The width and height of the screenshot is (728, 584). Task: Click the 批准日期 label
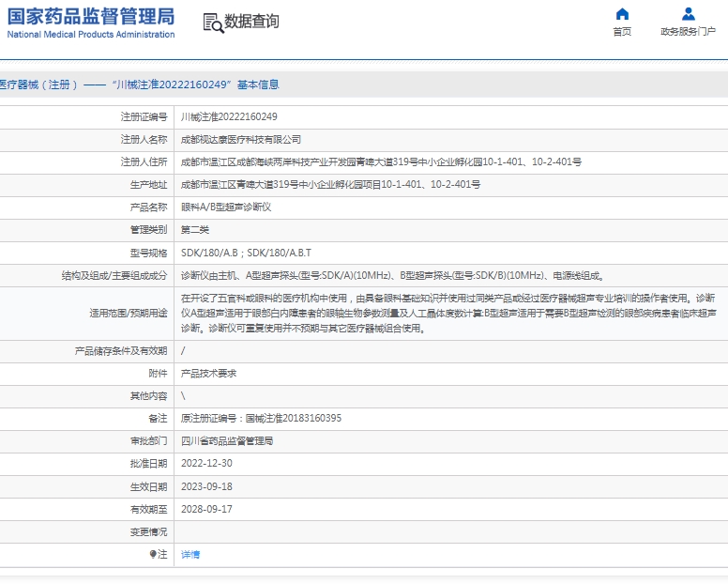pos(148,463)
